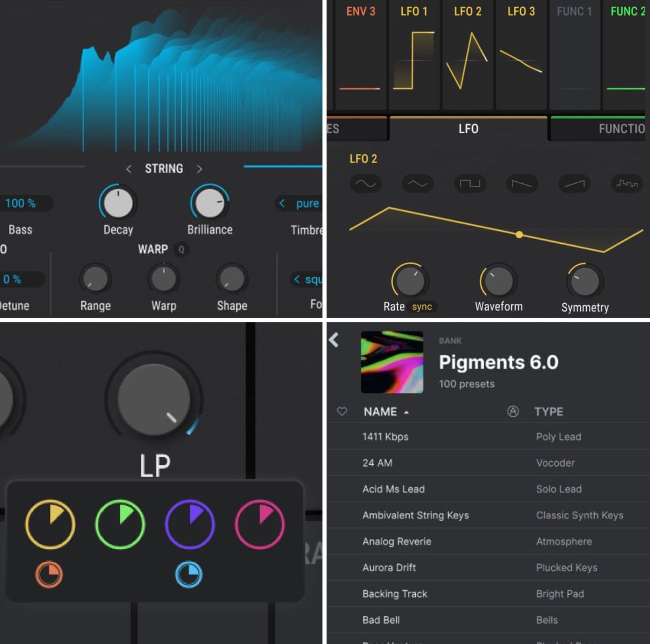Select the sine waveform icon for LFO 2
The height and width of the screenshot is (644, 650).
(365, 183)
